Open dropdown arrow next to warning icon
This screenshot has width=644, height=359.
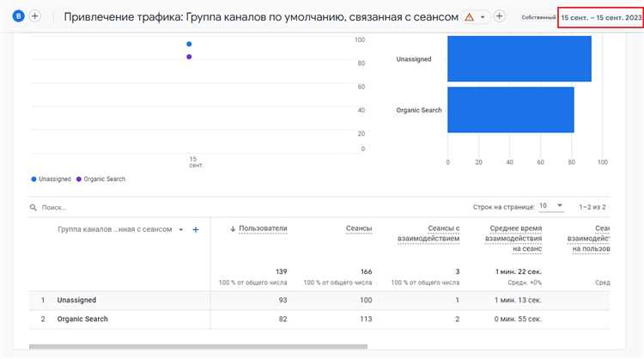(483, 17)
